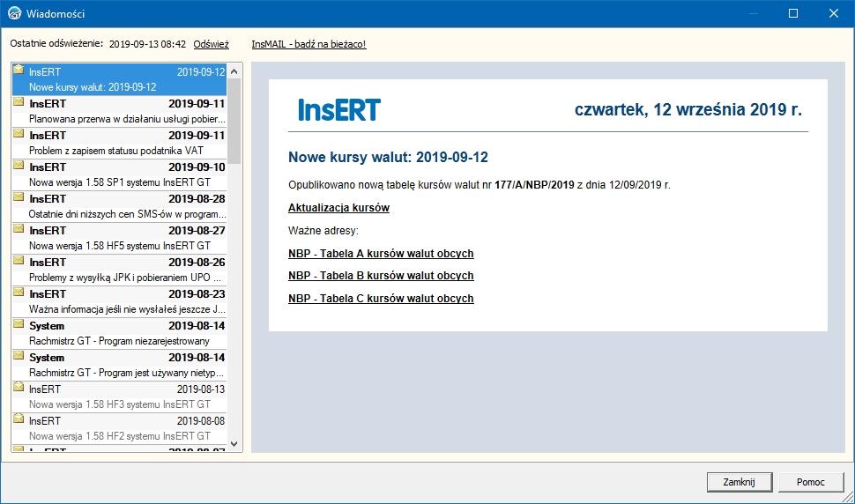Click heading 'czwartek, 12 września 2019 r.'
Screen dimensions: 855x504
[x=688, y=109]
